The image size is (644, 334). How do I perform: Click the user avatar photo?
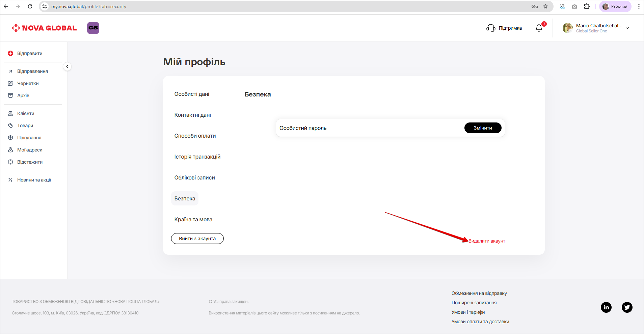pyautogui.click(x=568, y=28)
